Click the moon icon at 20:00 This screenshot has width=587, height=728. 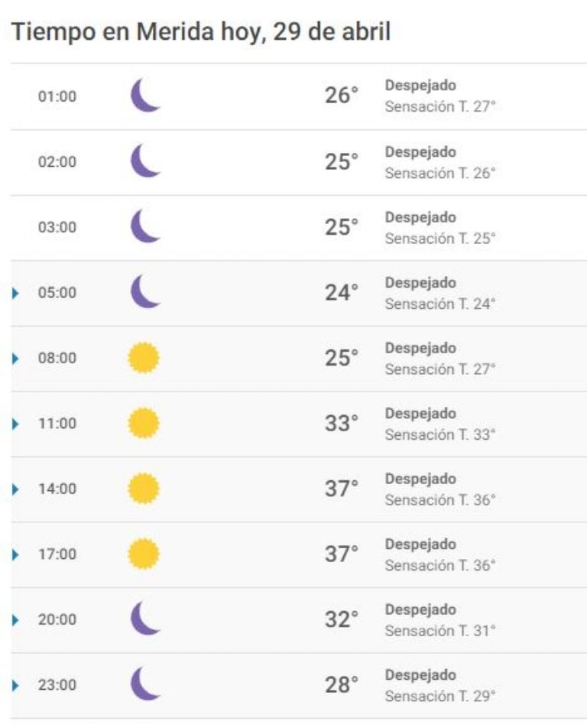tap(144, 619)
